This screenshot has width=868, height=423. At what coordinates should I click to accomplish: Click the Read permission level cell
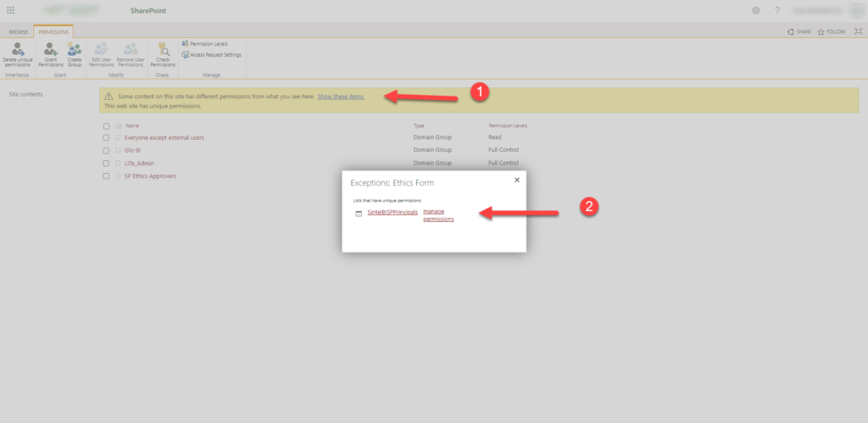tap(495, 137)
